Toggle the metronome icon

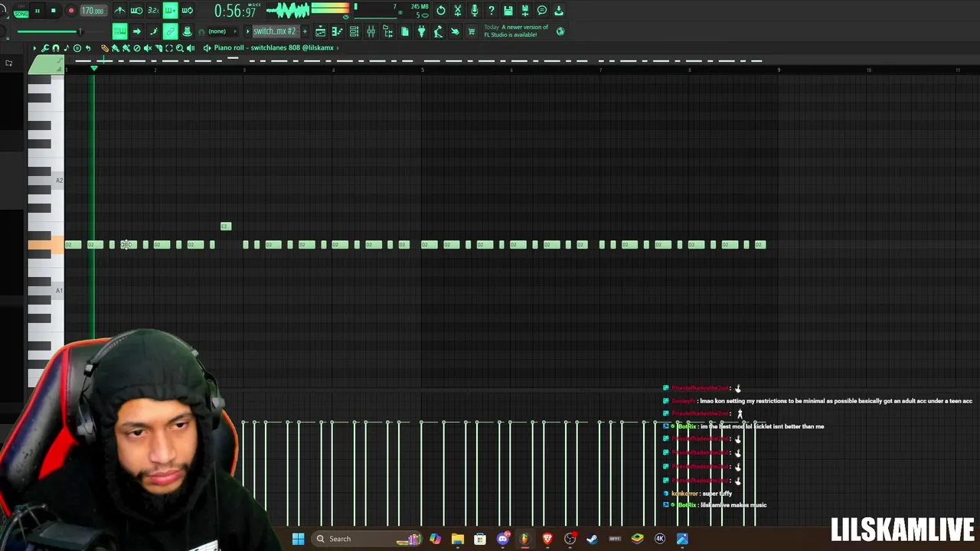pyautogui.click(x=120, y=11)
